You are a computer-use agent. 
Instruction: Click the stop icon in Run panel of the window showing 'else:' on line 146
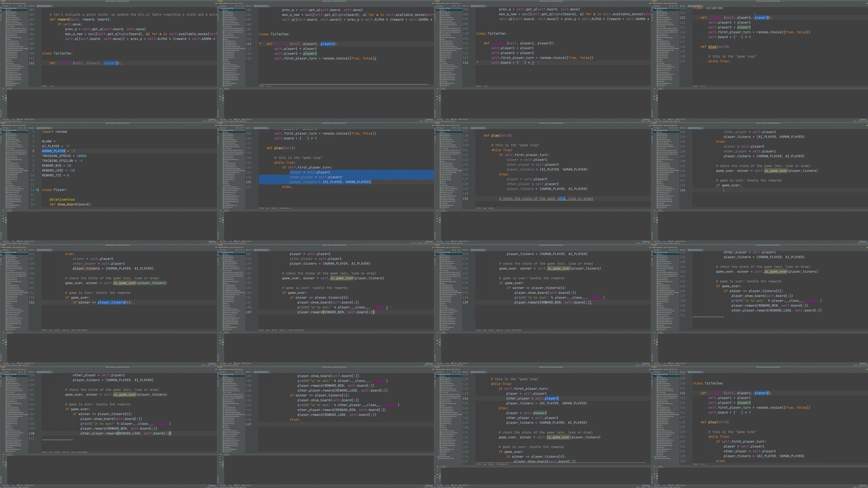pos(220,459)
